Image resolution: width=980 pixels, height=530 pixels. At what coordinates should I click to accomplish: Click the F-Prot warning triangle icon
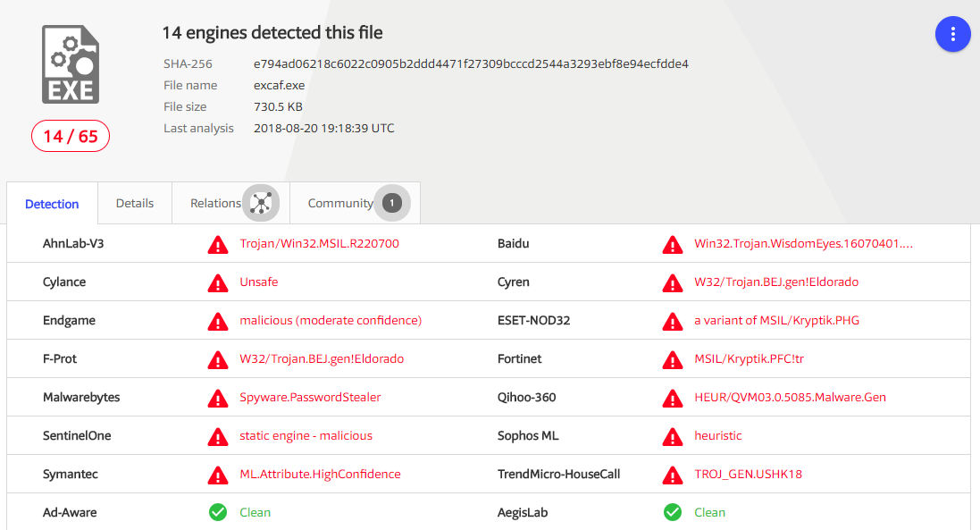tap(217, 360)
